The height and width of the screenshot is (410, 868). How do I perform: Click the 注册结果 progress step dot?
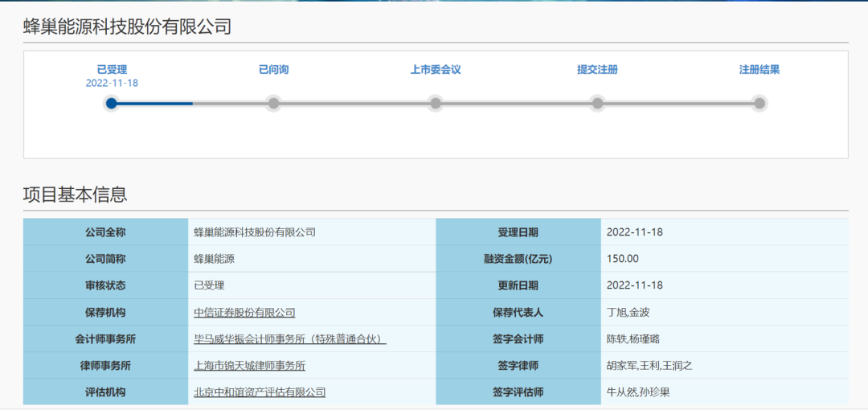759,103
